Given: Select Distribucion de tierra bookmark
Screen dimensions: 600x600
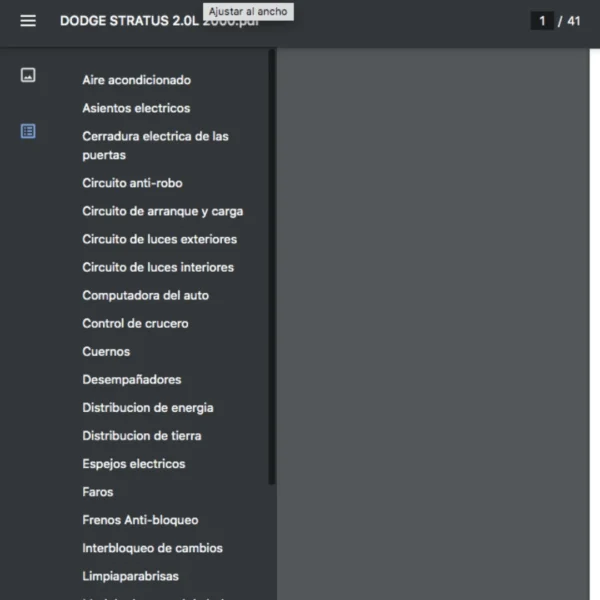Looking at the screenshot, I should pyautogui.click(x=141, y=435).
